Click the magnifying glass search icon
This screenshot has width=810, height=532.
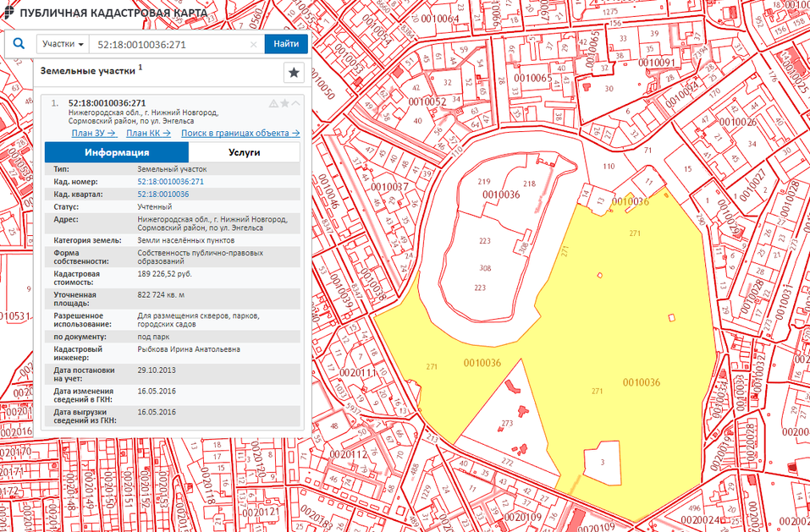19,44
